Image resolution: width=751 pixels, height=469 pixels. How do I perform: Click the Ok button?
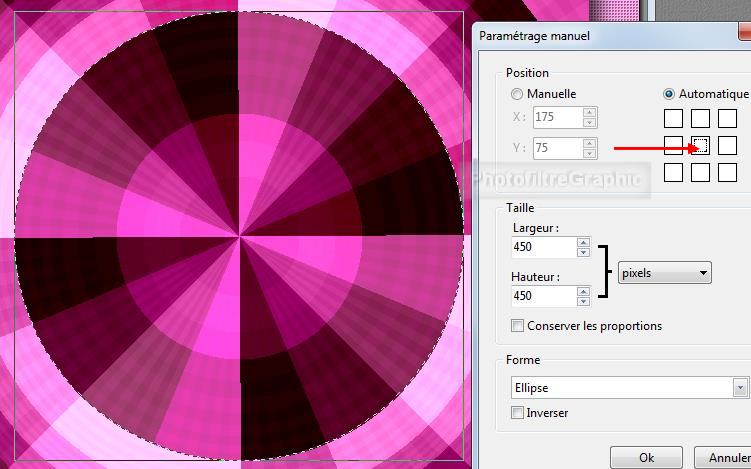click(646, 457)
